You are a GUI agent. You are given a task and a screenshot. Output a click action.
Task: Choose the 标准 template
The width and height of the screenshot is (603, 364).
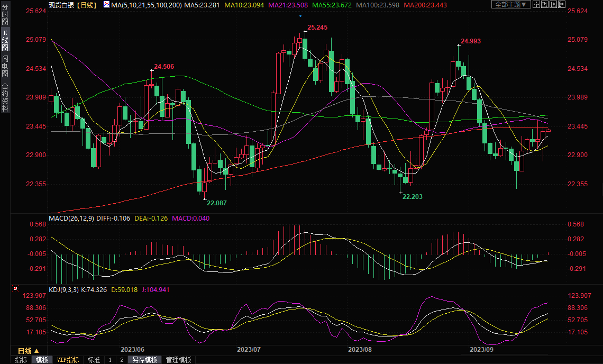[x=94, y=360]
